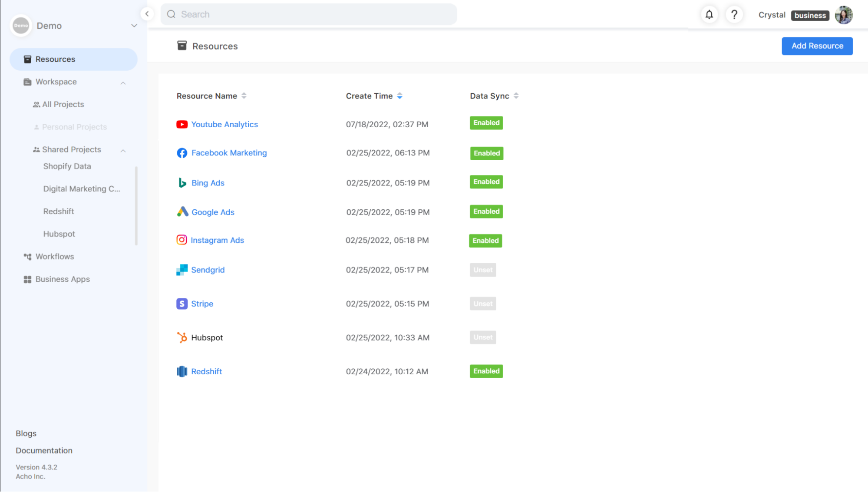Click the Hubspot orange logo icon
Viewport: 868px width, 492px height.
[x=182, y=337]
